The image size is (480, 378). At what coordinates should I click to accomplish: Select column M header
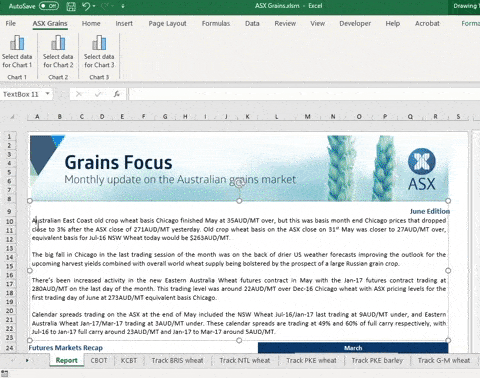click(307, 117)
